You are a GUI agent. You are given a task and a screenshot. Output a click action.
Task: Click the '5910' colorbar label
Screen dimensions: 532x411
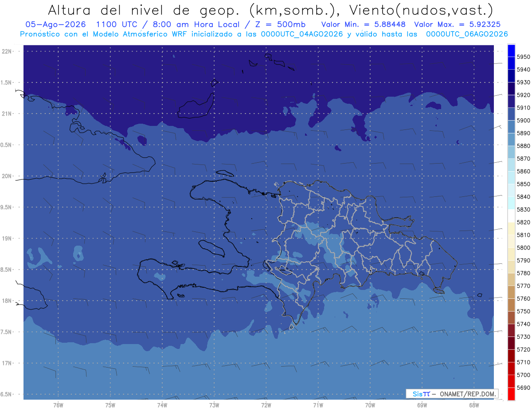click(524, 108)
